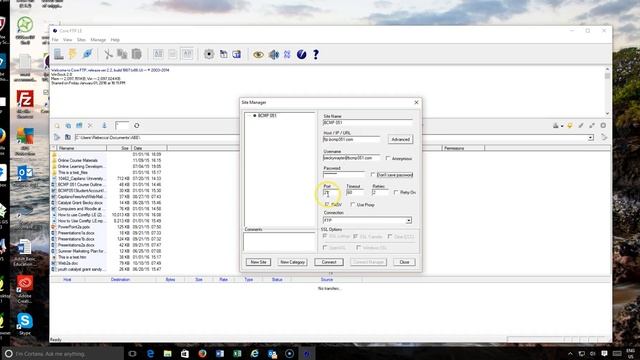This screenshot has height=360, width=640.
Task: Open the Manage menu
Action: click(98, 40)
